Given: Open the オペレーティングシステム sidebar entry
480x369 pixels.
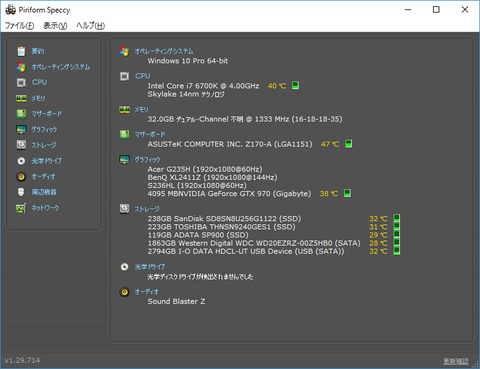Looking at the screenshot, I should [61, 67].
